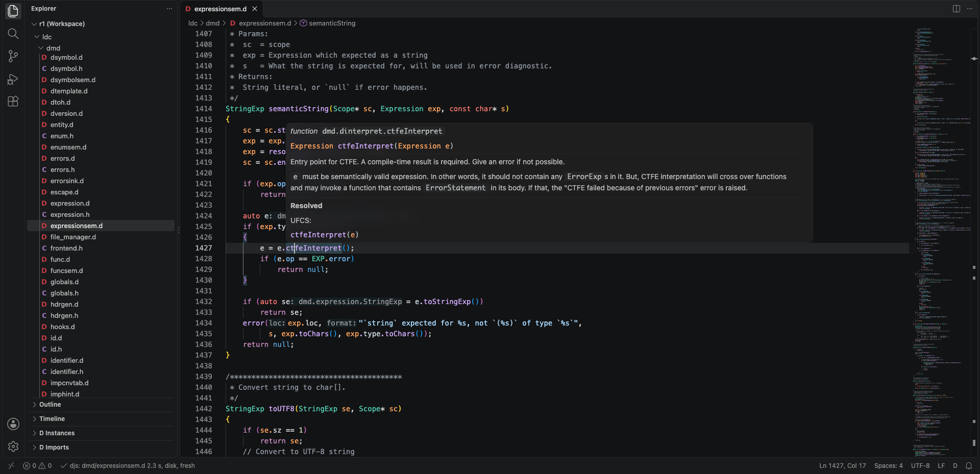
Task: Open globals.h file
Action: pyautogui.click(x=64, y=293)
